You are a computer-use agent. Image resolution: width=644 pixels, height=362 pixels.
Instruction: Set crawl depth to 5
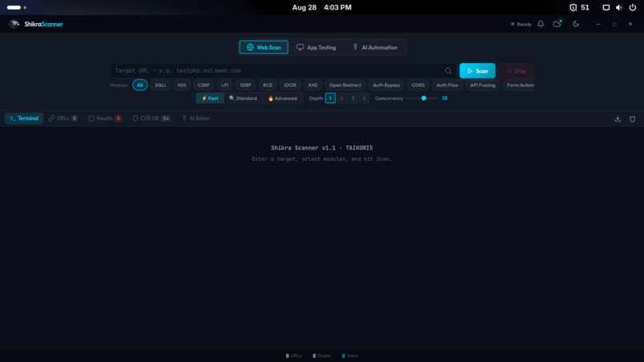tap(364, 98)
